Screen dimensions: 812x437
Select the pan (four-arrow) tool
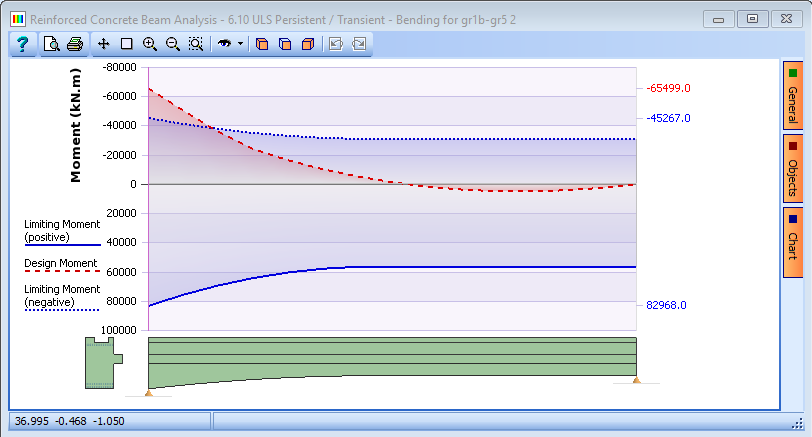point(104,44)
